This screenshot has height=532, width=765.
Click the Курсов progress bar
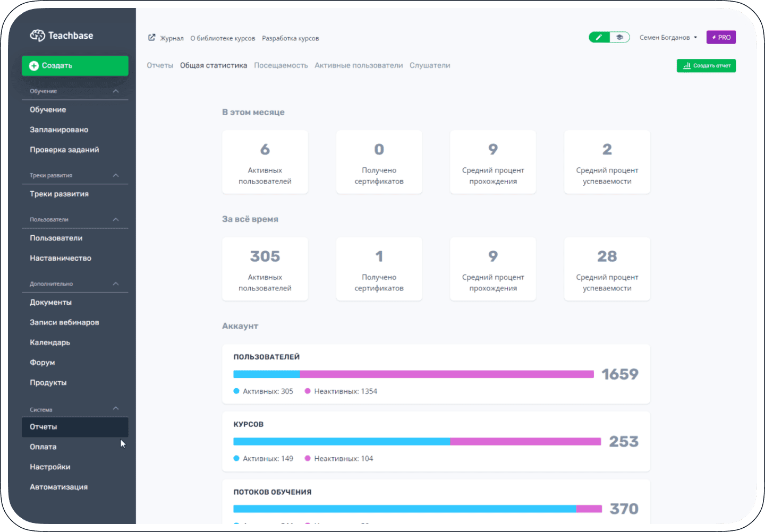[417, 442]
